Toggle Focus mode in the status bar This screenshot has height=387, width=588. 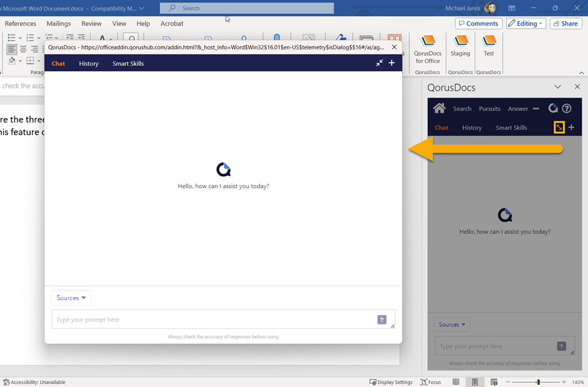pyautogui.click(x=431, y=382)
